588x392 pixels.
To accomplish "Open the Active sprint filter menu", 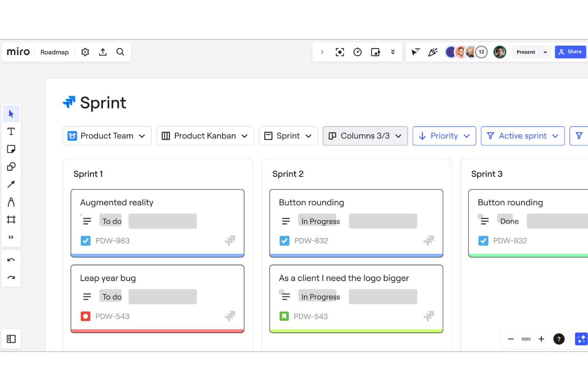I will coord(522,136).
